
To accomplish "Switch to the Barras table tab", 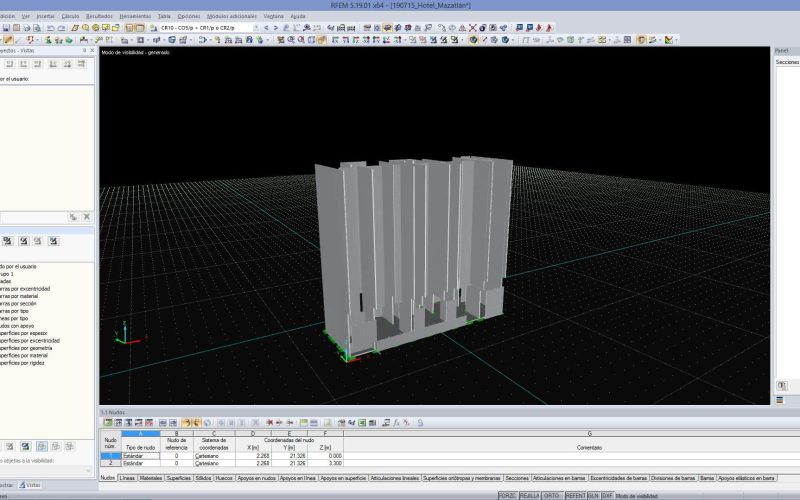I will tap(707, 478).
